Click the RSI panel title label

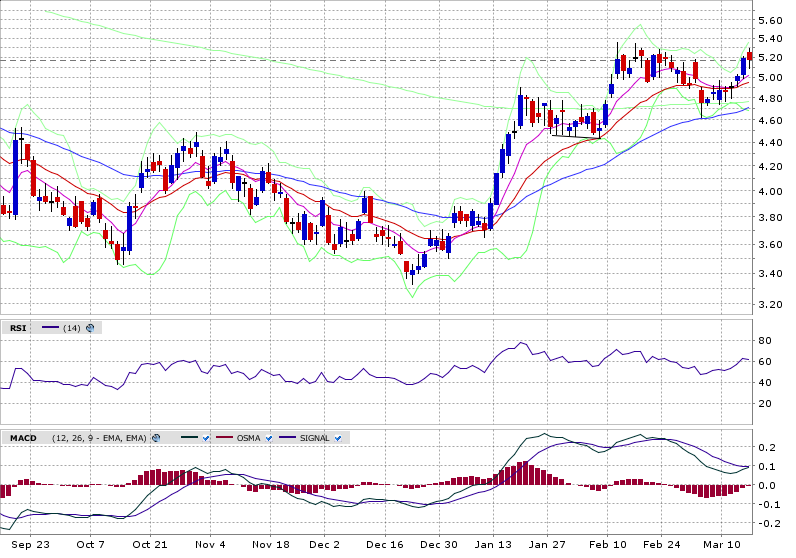(18, 328)
